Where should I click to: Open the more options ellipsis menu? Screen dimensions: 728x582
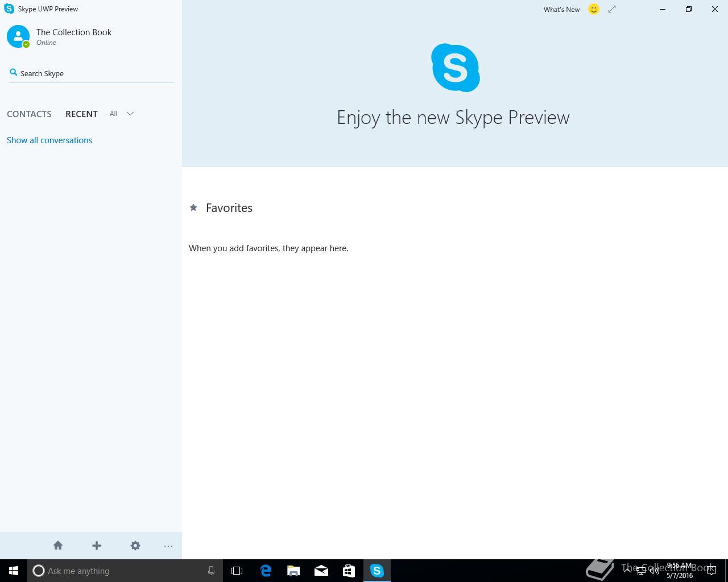pos(168,546)
